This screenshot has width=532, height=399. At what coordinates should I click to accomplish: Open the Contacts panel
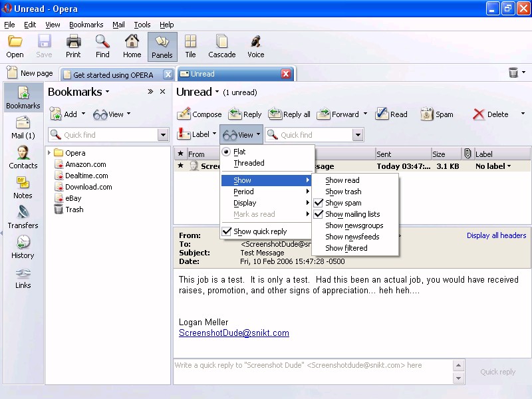point(23,157)
